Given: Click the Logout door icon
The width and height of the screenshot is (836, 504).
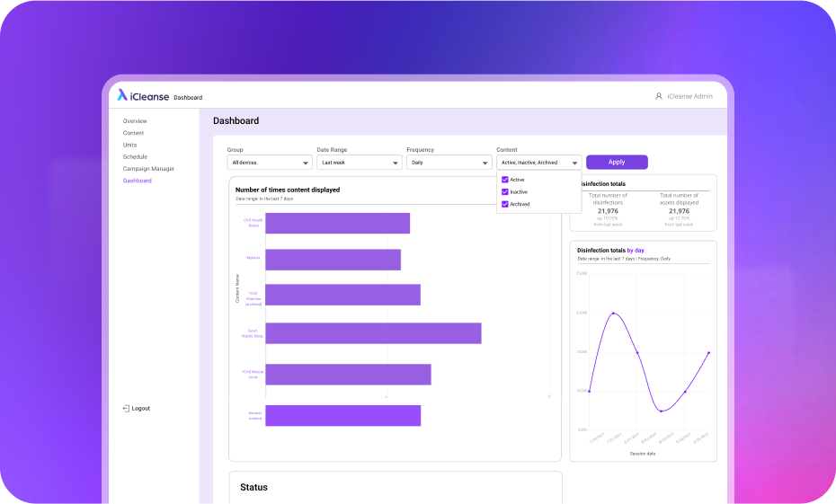Looking at the screenshot, I should coord(126,408).
